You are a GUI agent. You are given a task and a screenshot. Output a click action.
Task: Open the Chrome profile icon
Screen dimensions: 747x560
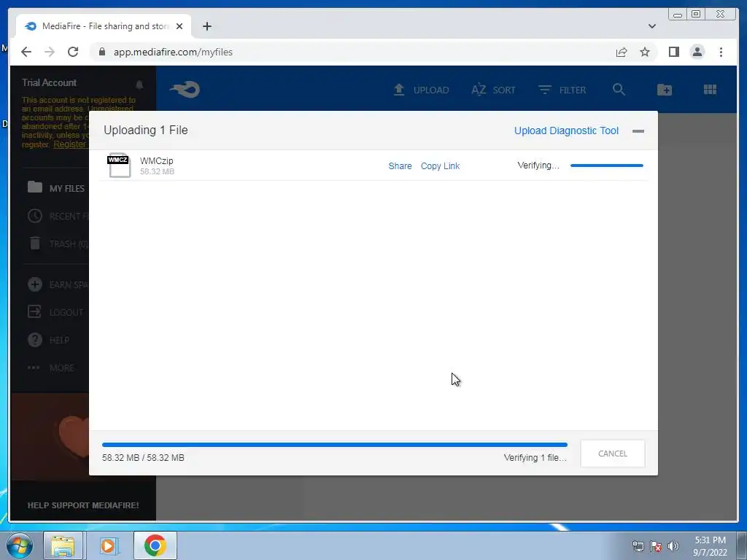(697, 52)
